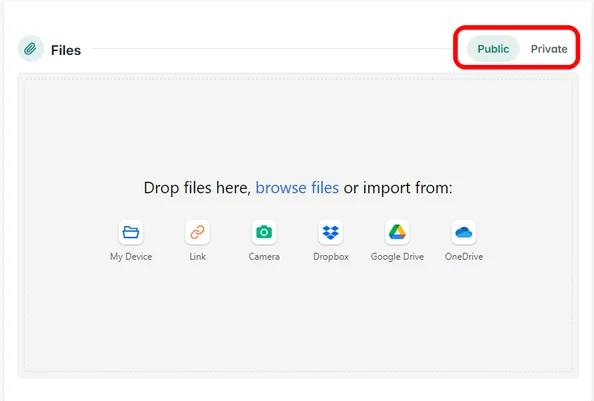
Task: Click the Files section heading
Action: coord(66,50)
